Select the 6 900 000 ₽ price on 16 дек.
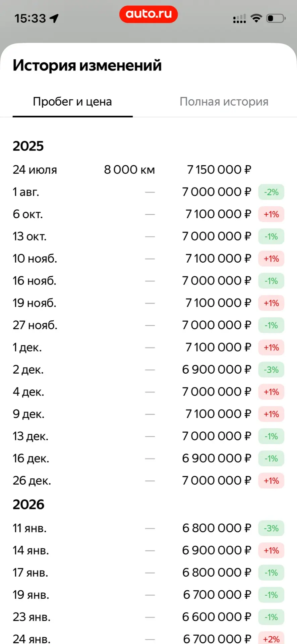297x644 pixels. [217, 459]
